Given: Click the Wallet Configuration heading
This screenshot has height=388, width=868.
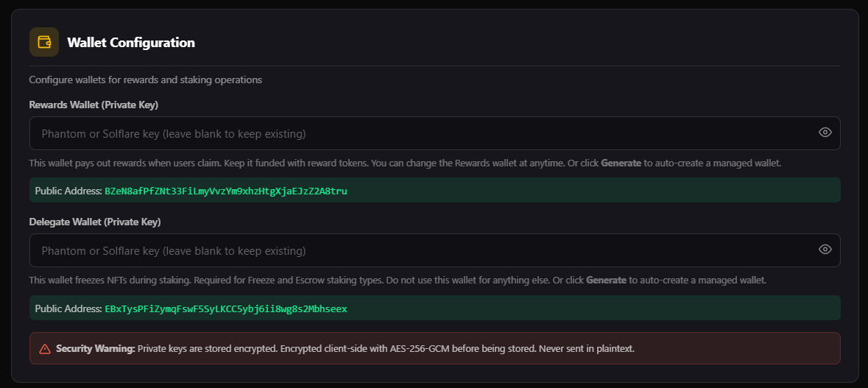Looking at the screenshot, I should point(131,43).
